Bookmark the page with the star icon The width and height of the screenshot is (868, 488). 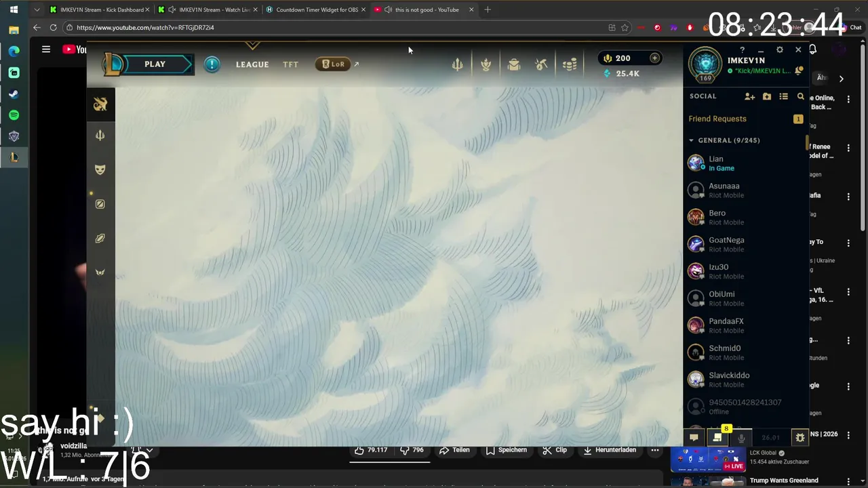(x=625, y=28)
